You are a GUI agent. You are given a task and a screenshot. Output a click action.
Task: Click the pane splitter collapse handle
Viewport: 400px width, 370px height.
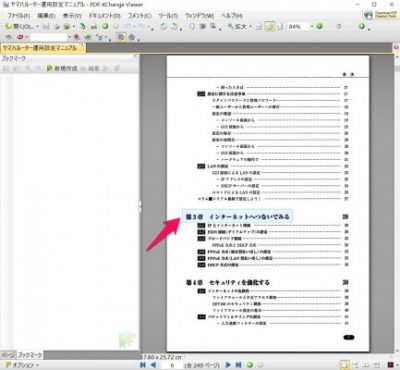coord(140,206)
